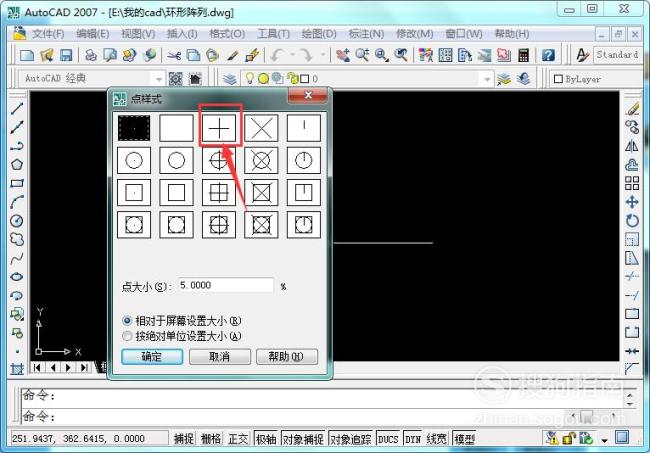
Task: Select the dot point style
Action: click(134, 128)
